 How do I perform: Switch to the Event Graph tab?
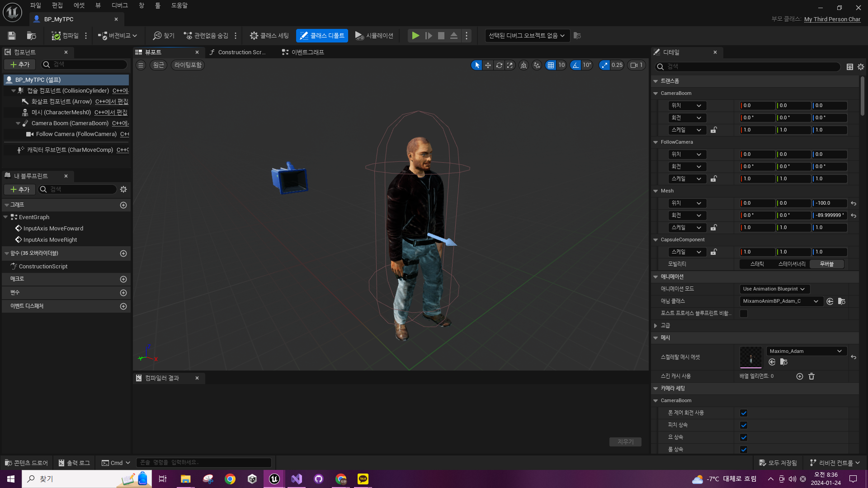(x=303, y=52)
